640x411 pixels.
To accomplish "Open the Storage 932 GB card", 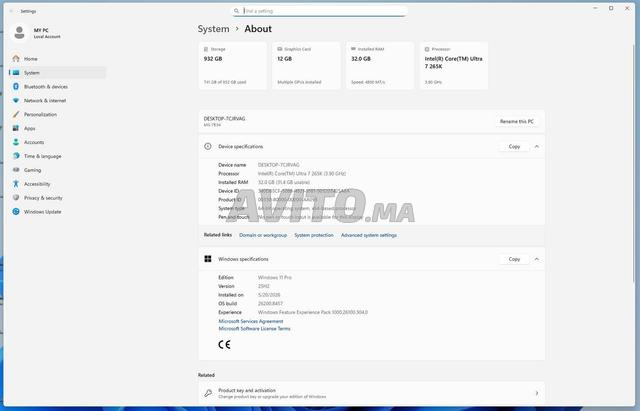I will (x=232, y=66).
